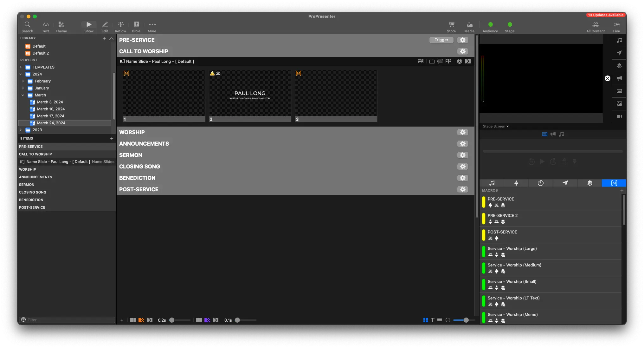
Task: Adjust the thumbnail size slider
Action: click(x=466, y=320)
